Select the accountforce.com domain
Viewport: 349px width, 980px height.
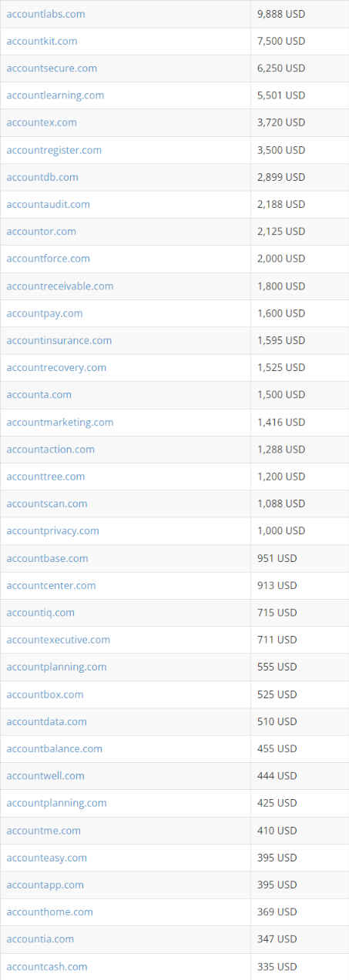pos(48,259)
